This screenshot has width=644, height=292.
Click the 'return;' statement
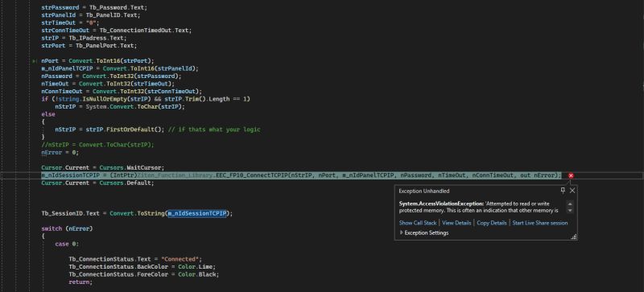pos(80,282)
